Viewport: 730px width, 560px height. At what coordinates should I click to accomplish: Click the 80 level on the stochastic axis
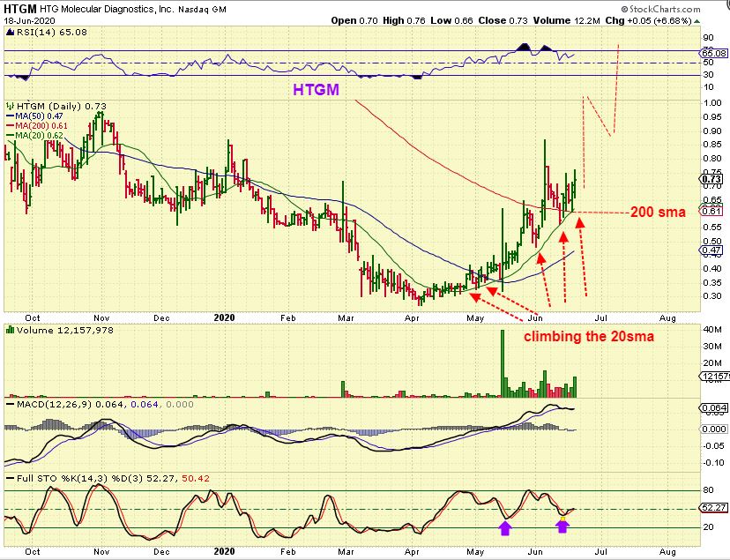[708, 489]
